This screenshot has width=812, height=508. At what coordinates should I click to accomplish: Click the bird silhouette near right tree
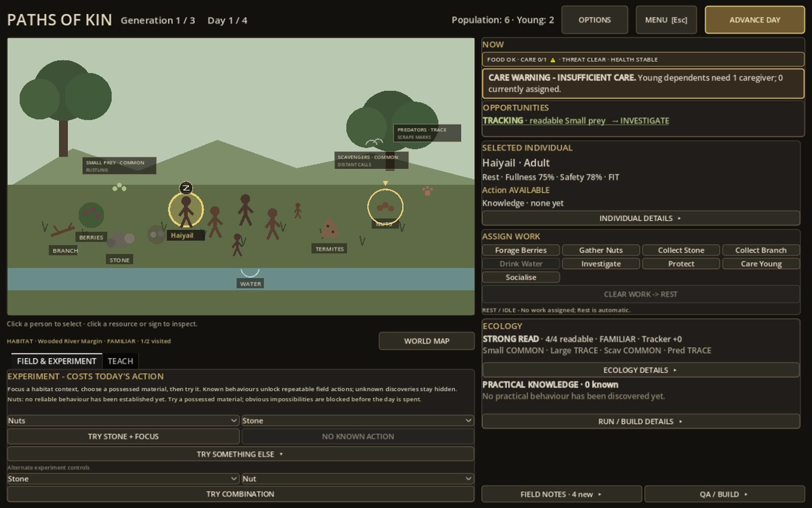374,143
